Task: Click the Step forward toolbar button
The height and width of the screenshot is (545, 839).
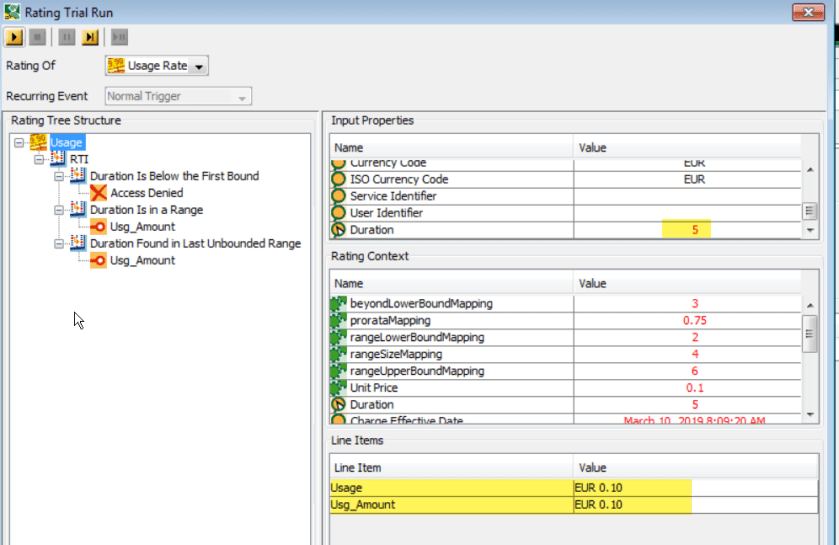Action: 119,38
